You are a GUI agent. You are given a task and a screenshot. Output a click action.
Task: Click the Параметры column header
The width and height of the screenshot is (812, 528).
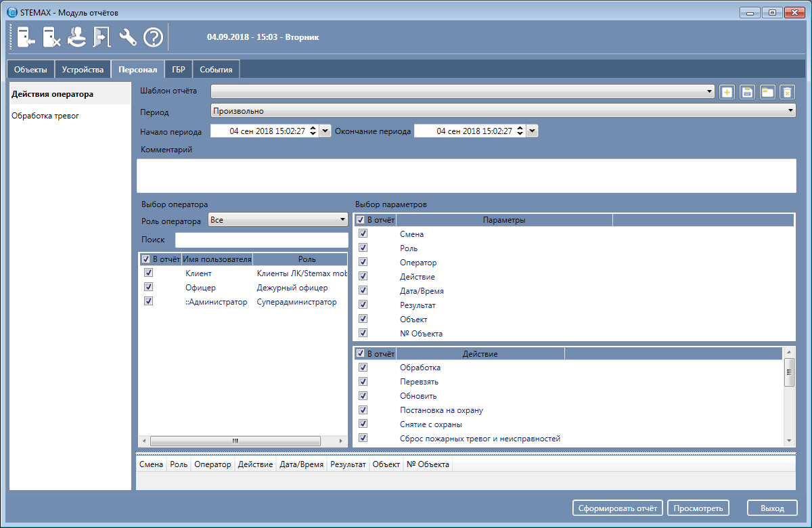[504, 220]
